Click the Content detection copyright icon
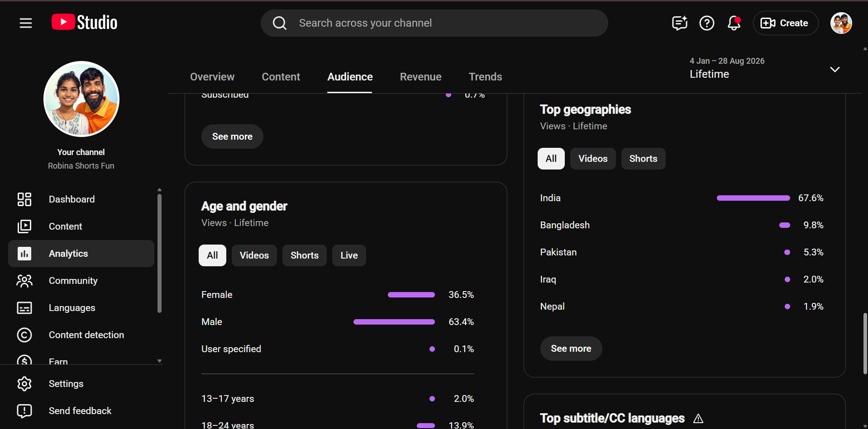The height and width of the screenshot is (429, 868). (x=24, y=335)
